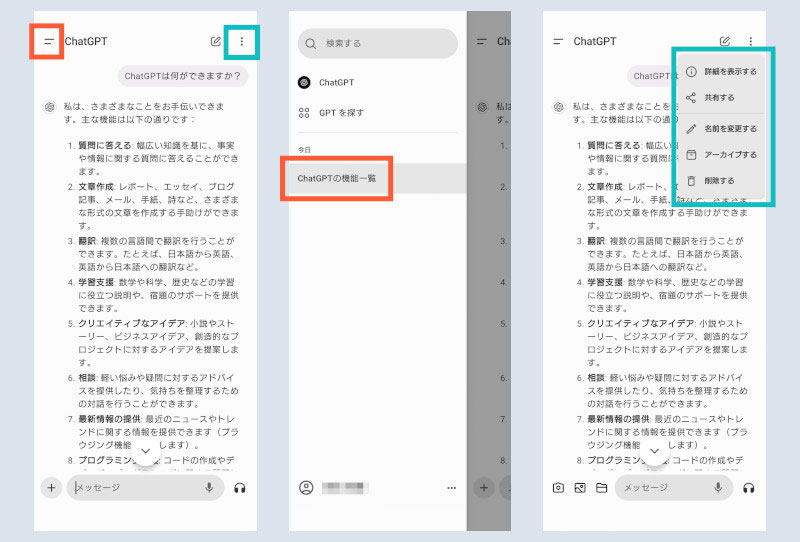Click the ChatGPT title in the screen with the popup menu

pos(595,41)
